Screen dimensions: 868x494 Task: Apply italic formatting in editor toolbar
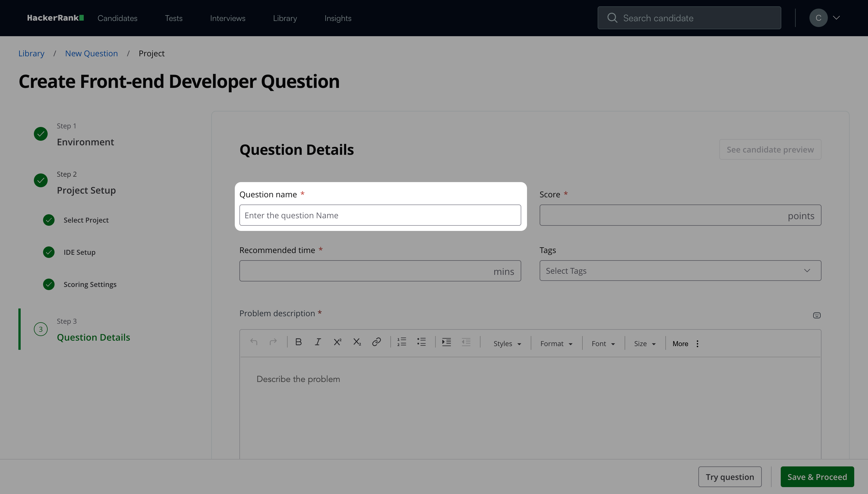click(x=318, y=342)
